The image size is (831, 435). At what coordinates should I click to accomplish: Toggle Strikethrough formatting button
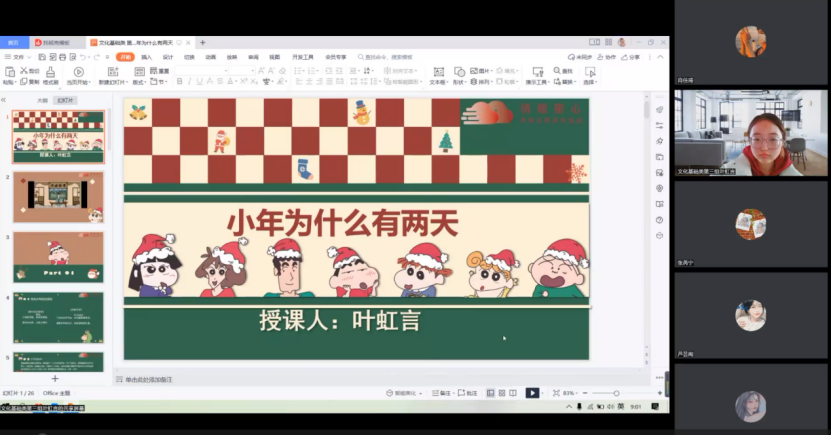220,82
